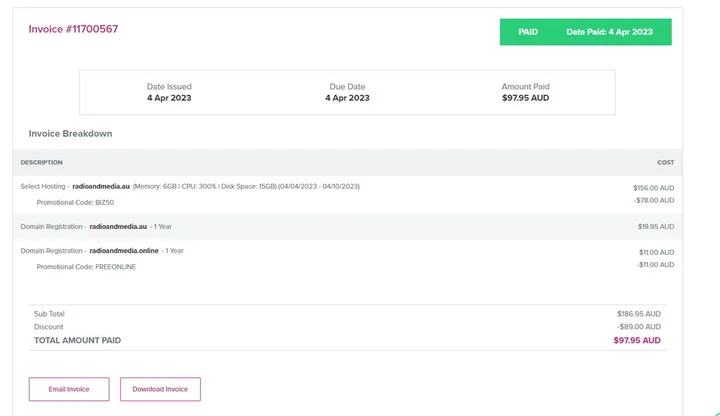Click the Due Date value
This screenshot has height=416, width=720.
click(347, 98)
